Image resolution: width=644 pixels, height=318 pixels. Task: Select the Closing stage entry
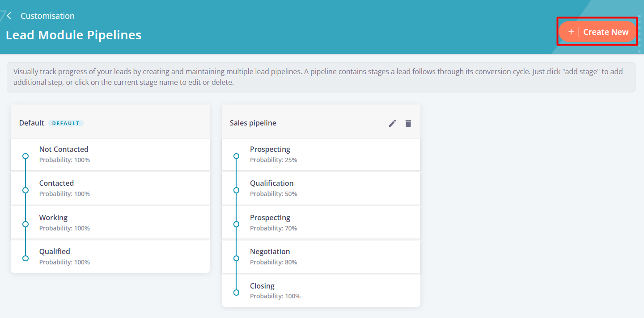pos(263,285)
